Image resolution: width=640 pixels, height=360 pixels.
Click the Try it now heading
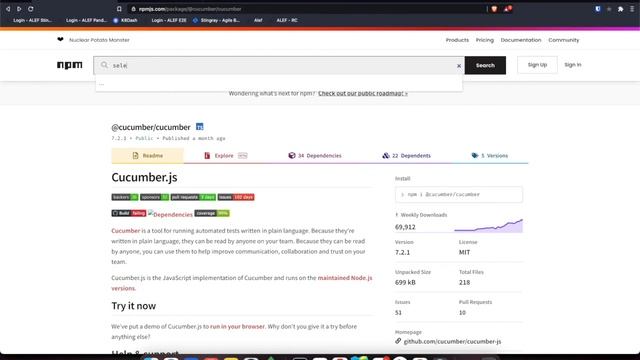tap(133, 306)
